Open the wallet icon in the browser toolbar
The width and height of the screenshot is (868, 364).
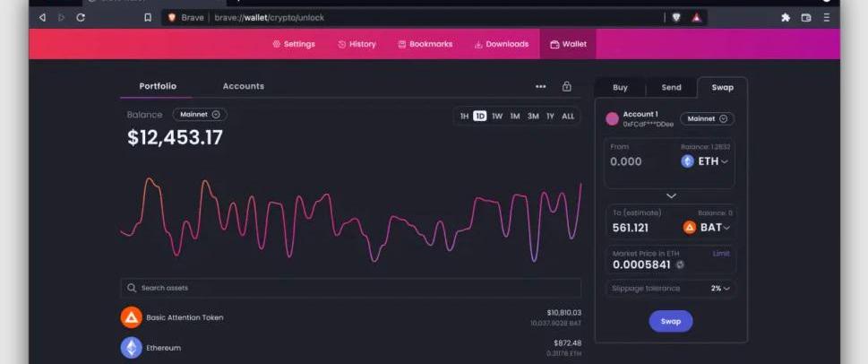click(806, 18)
